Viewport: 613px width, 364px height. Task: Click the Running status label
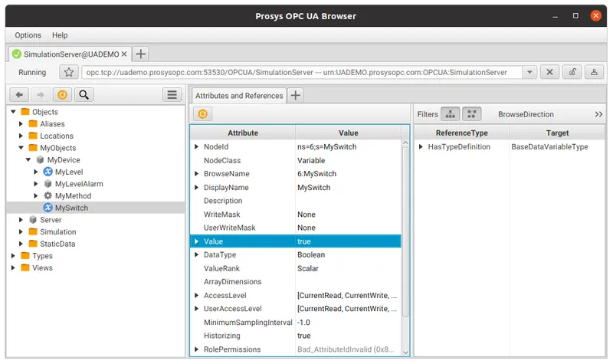coord(32,72)
